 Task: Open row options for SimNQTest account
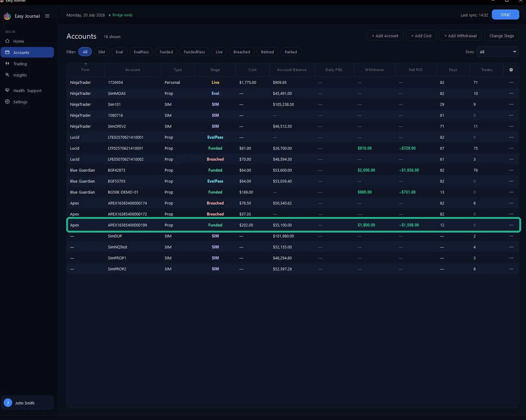point(511,247)
